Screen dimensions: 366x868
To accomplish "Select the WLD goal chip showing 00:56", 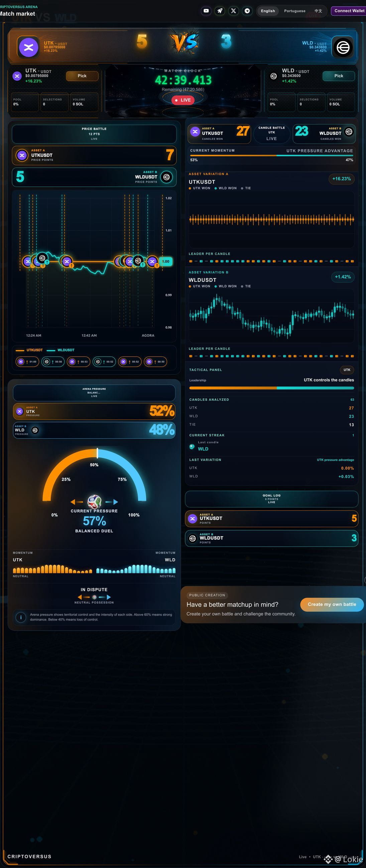I will [53, 362].
